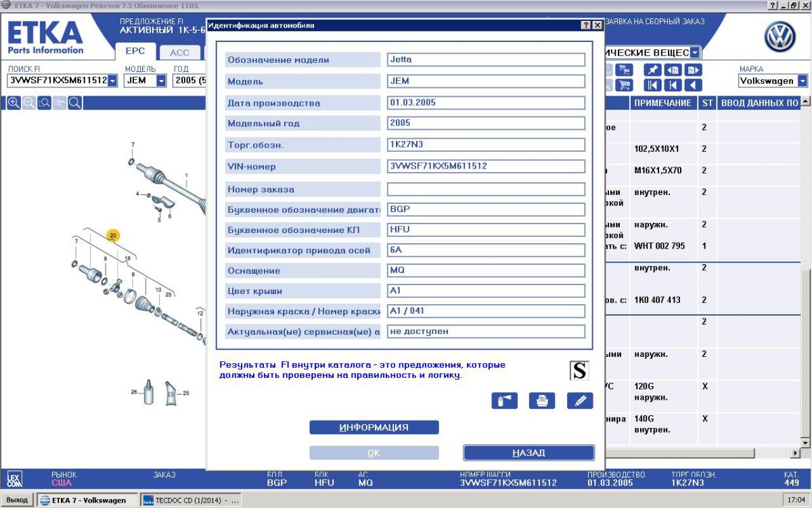Click the ИНФОРМАЦИЯ button

coord(374,427)
